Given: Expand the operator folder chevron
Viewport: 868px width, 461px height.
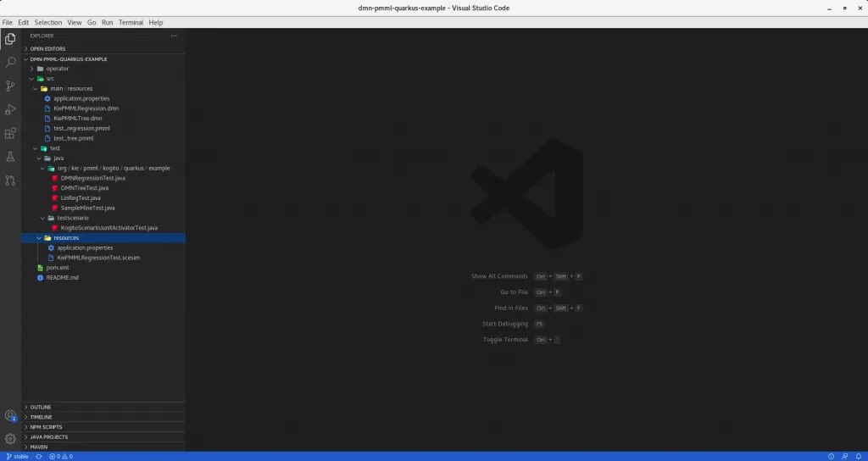Looking at the screenshot, I should click(32, 69).
